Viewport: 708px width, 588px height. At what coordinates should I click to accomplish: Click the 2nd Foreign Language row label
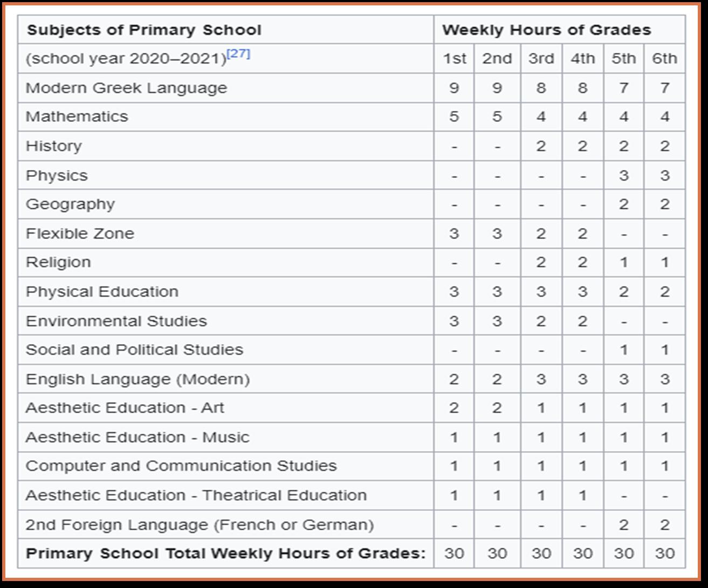200,525
